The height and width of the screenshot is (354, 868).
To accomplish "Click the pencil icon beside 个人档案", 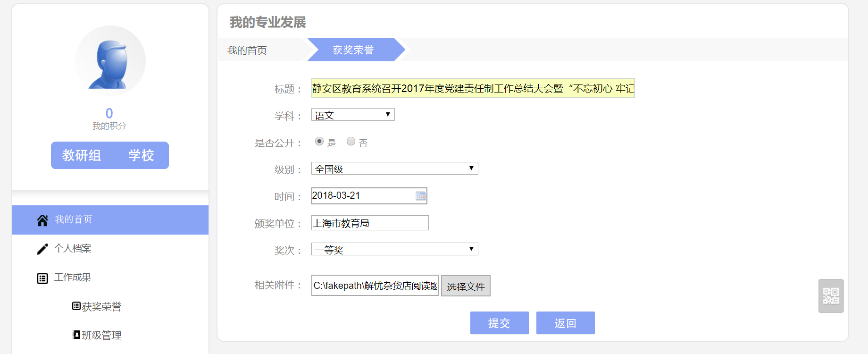I will [x=42, y=249].
